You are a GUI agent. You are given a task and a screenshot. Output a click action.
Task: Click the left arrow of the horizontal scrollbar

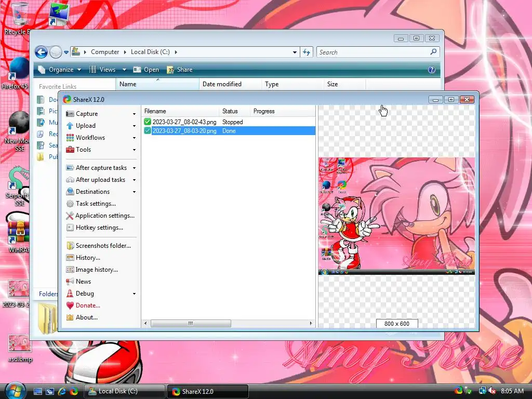[145, 323]
